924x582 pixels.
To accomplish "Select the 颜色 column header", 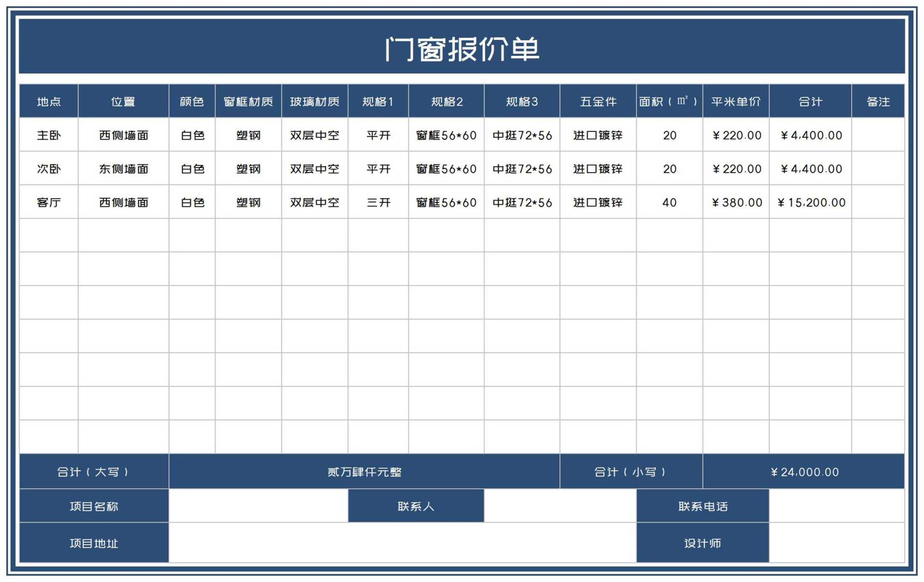I will [192, 101].
